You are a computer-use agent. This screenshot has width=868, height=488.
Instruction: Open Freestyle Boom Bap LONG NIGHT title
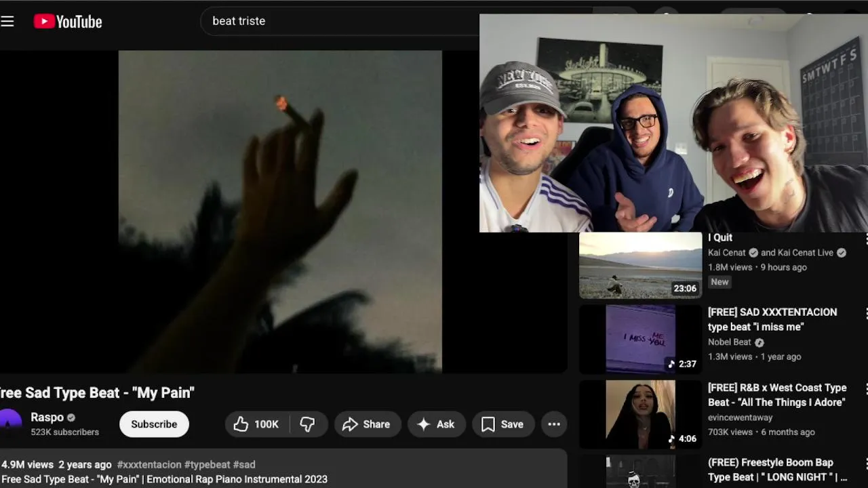(x=777, y=470)
